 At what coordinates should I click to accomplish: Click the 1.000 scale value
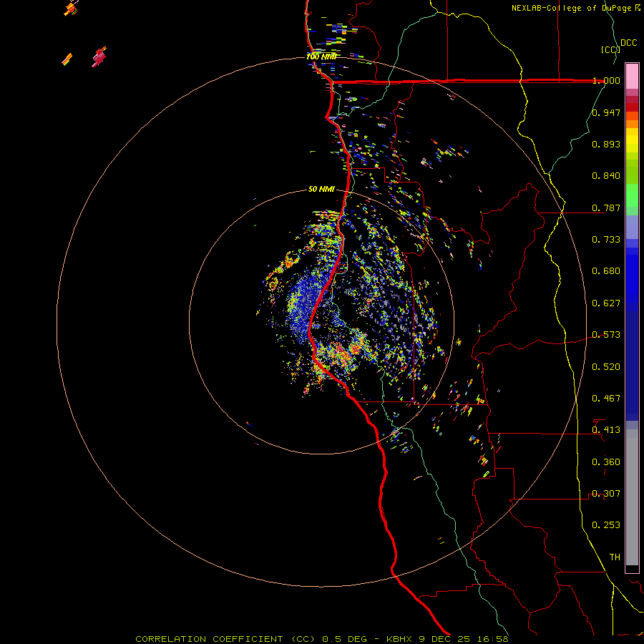pyautogui.click(x=606, y=80)
